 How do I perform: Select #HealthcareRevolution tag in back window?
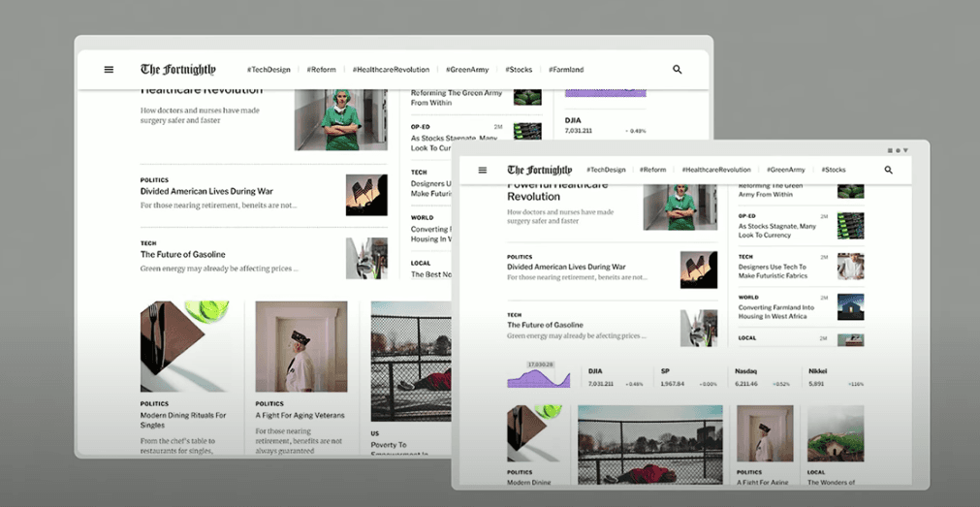[392, 70]
